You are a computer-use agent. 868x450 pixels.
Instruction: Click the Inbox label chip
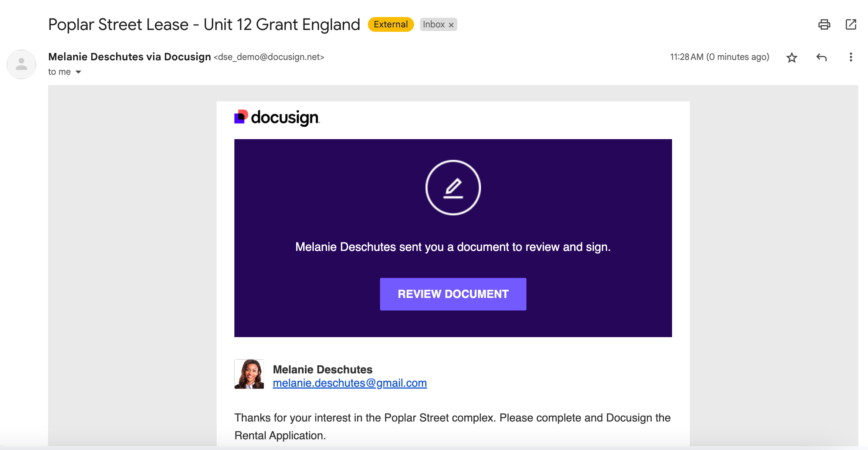pos(434,24)
